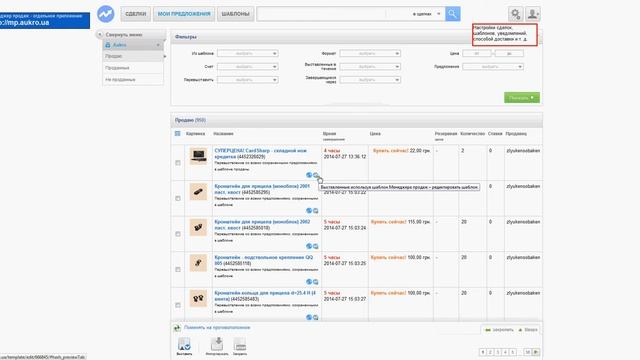This screenshot has height=360, width=640.
Task: Check the Кронштейн кольца d=25.4 row checkbox
Action: (x=178, y=305)
